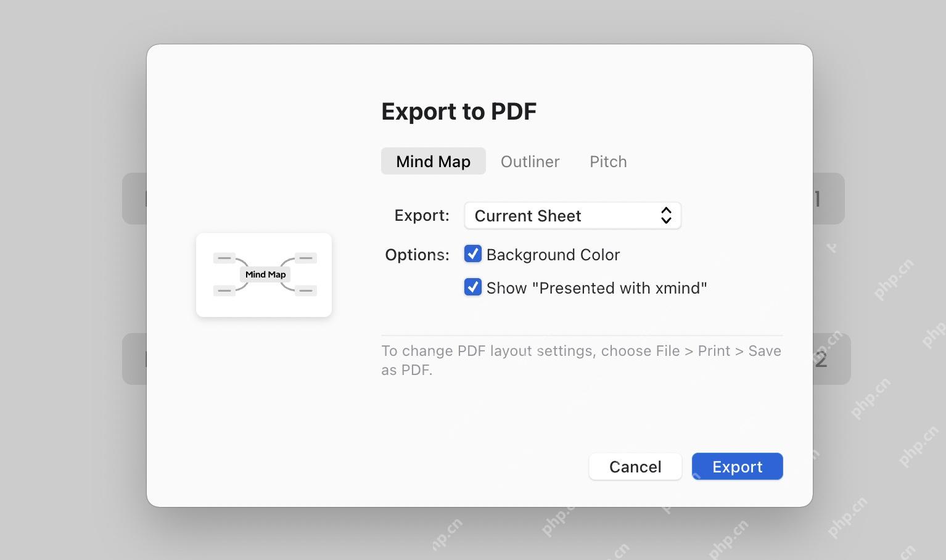
Task: Click the "Export:" label
Action: [422, 215]
